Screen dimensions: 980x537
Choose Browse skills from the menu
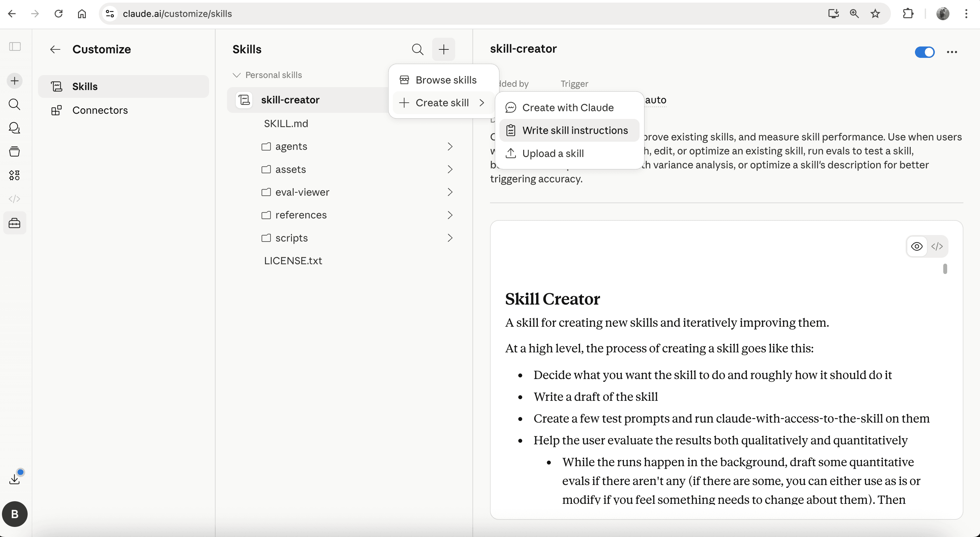pyautogui.click(x=443, y=80)
